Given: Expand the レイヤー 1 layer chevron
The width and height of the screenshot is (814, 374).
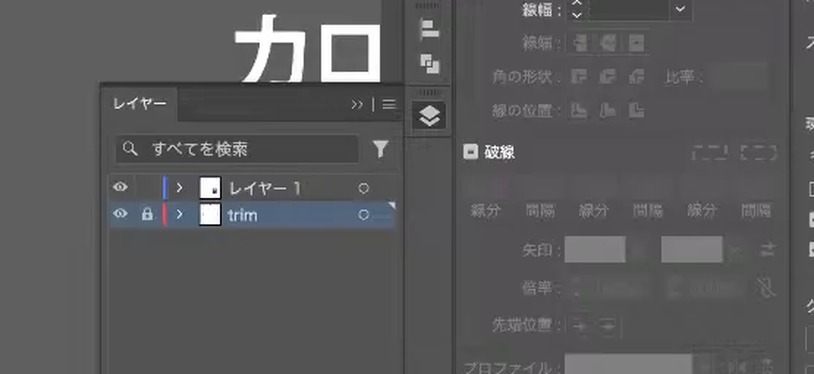Looking at the screenshot, I should pyautogui.click(x=180, y=188).
